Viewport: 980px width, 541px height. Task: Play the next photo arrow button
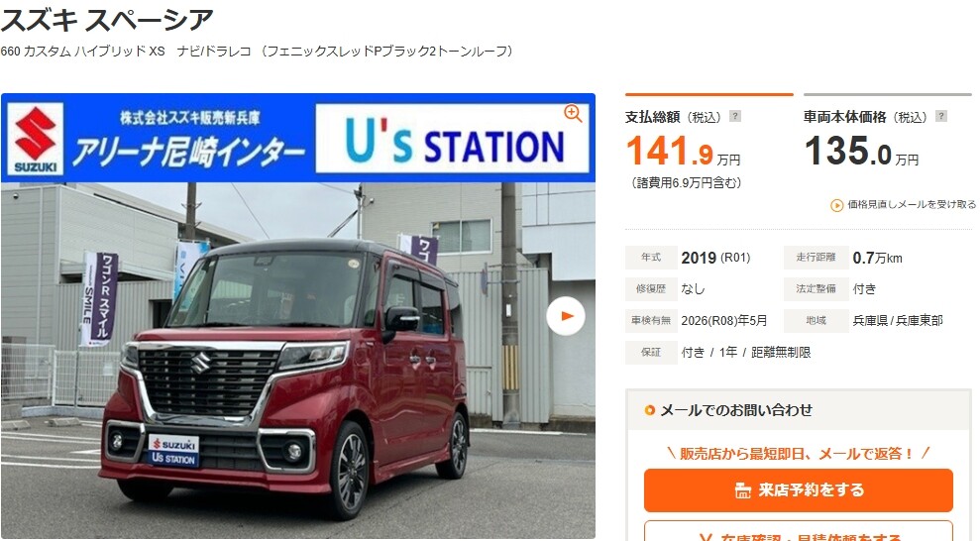566,316
